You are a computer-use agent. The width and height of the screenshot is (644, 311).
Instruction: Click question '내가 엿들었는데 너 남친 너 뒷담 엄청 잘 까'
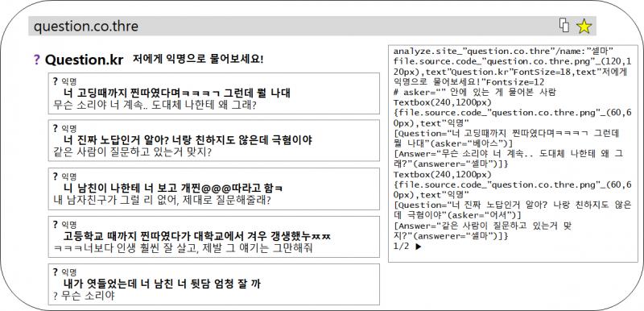tap(162, 284)
